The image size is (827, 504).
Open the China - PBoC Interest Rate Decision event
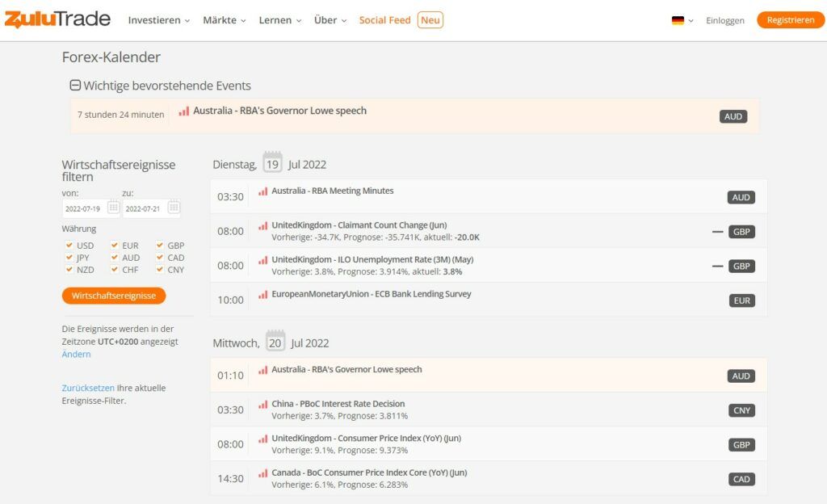point(338,404)
